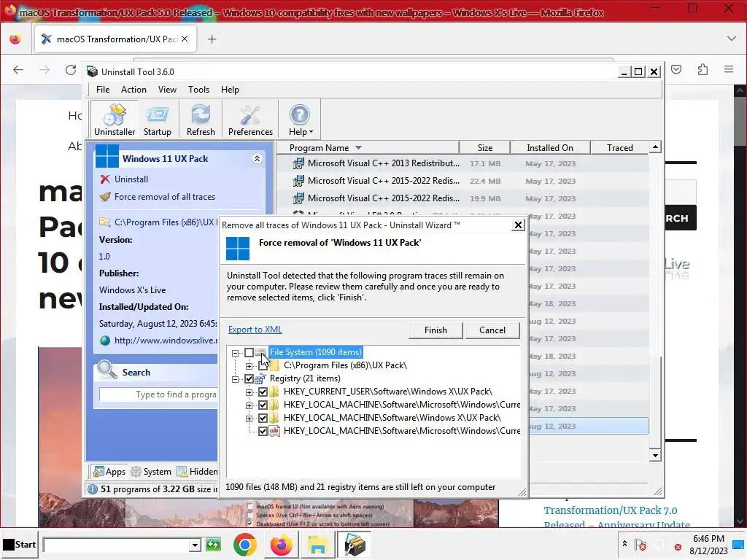The width and height of the screenshot is (747, 560).
Task: Open Firefox extensions icon
Action: click(703, 69)
